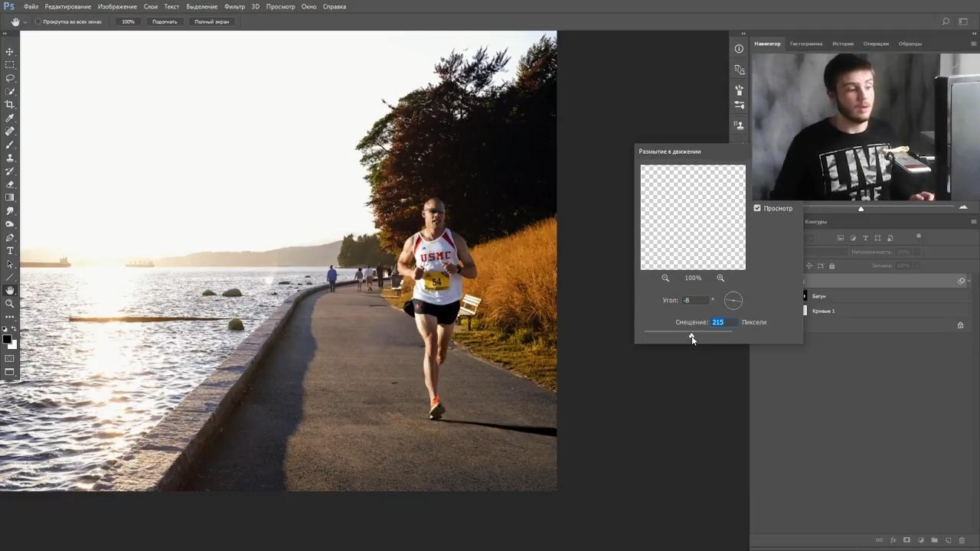Click the Полный экран button

point(212,21)
